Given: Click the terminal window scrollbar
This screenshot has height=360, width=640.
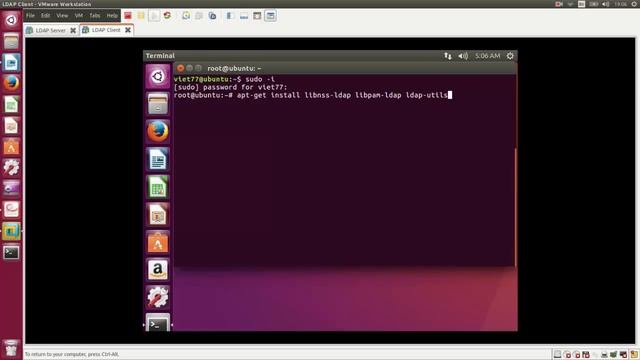Looking at the screenshot, I should point(516,207).
